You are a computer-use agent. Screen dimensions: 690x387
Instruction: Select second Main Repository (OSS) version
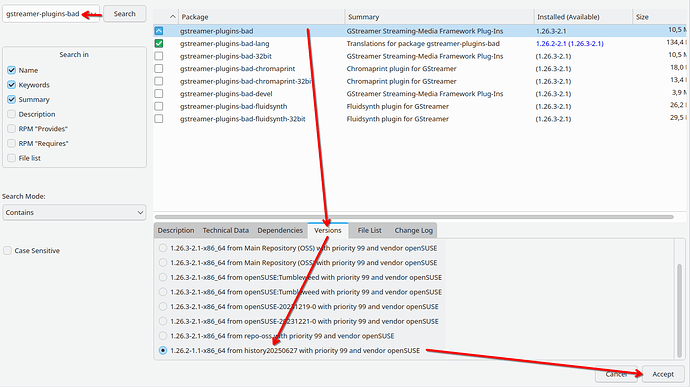coord(163,262)
